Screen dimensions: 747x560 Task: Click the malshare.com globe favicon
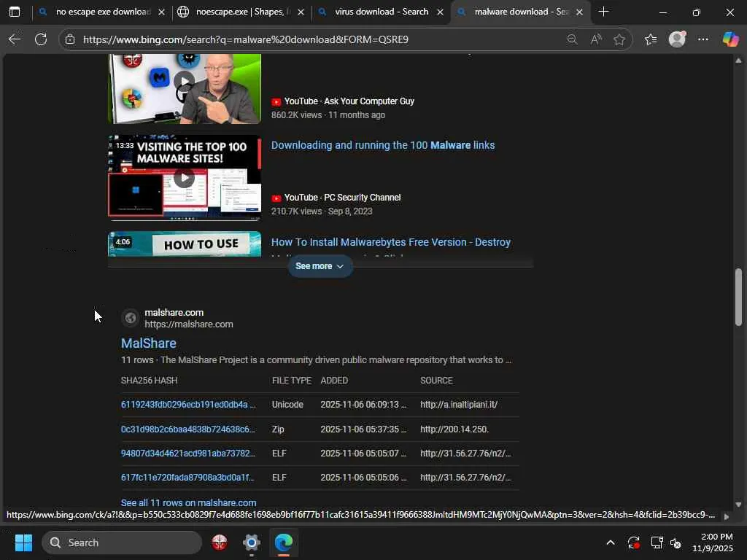pos(130,318)
